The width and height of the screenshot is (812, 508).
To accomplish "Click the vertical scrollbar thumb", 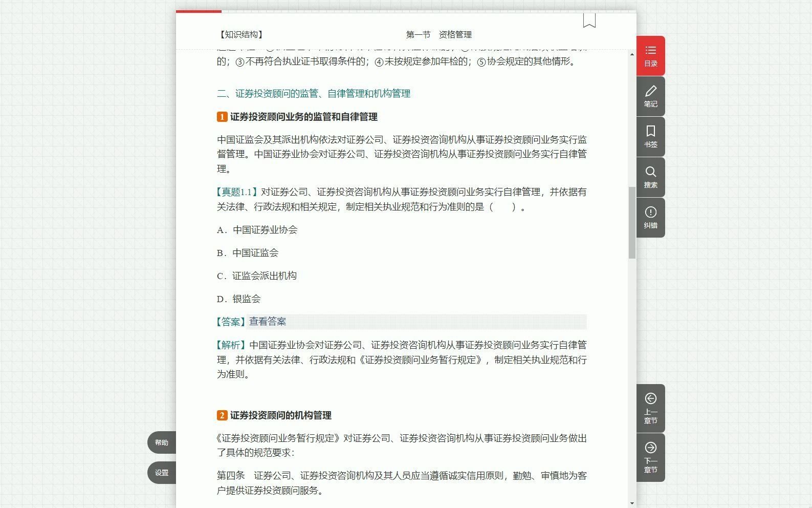I will click(632, 223).
